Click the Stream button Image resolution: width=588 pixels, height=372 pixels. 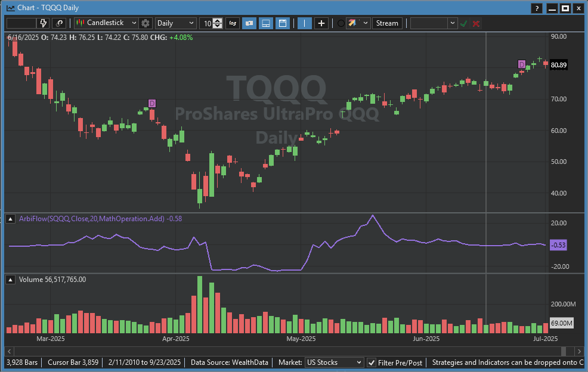pyautogui.click(x=387, y=23)
